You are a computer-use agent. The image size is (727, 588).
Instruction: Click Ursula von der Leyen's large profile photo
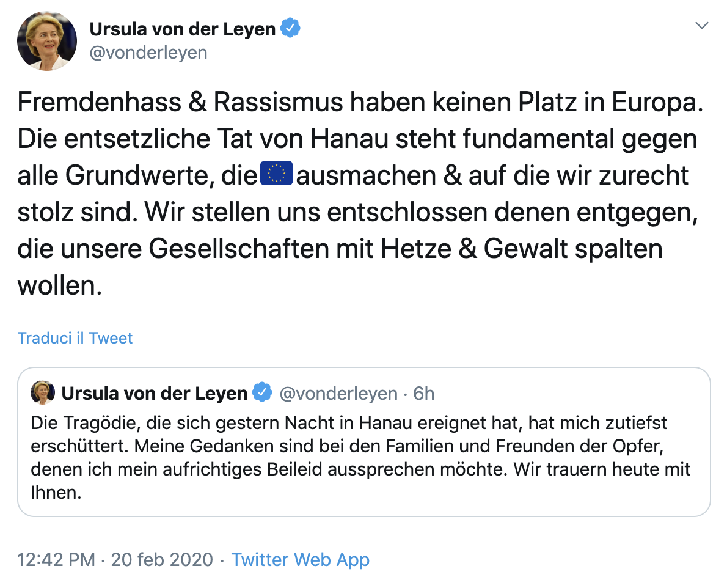(47, 41)
